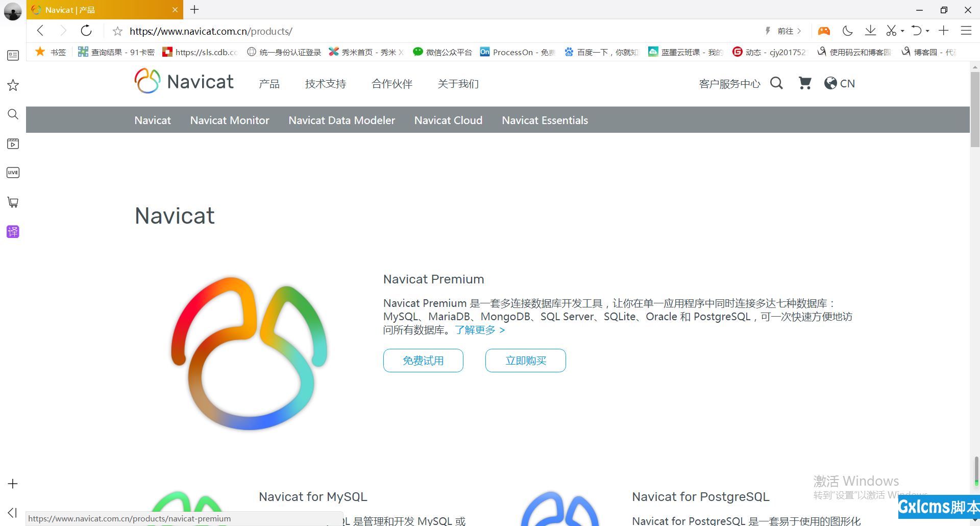Open the 使用码云和博客园 bookmark
Screen dimensions: 980x526
coord(854,52)
